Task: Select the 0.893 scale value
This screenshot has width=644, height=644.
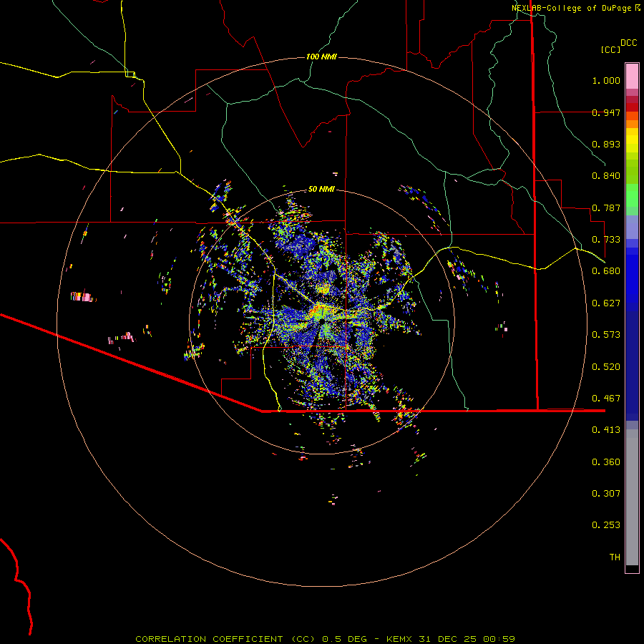Action: coord(606,144)
